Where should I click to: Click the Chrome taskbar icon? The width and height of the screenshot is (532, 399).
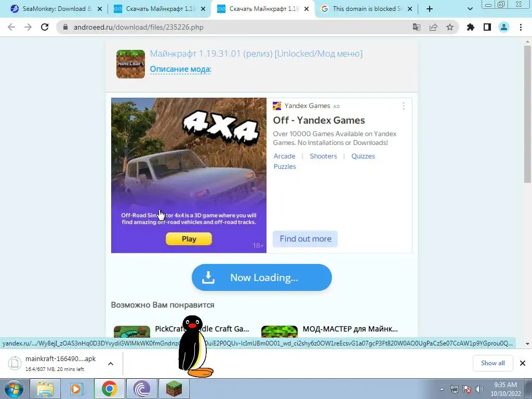pyautogui.click(x=109, y=389)
